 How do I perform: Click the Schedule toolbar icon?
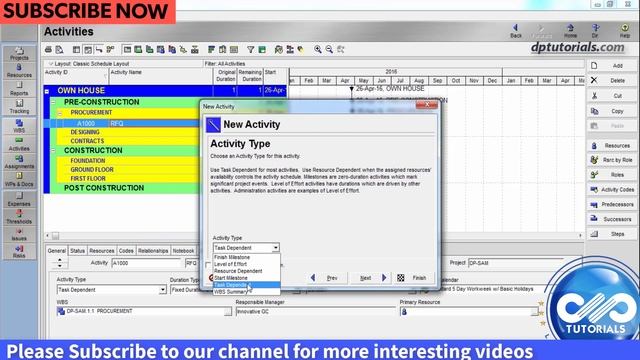279,50
